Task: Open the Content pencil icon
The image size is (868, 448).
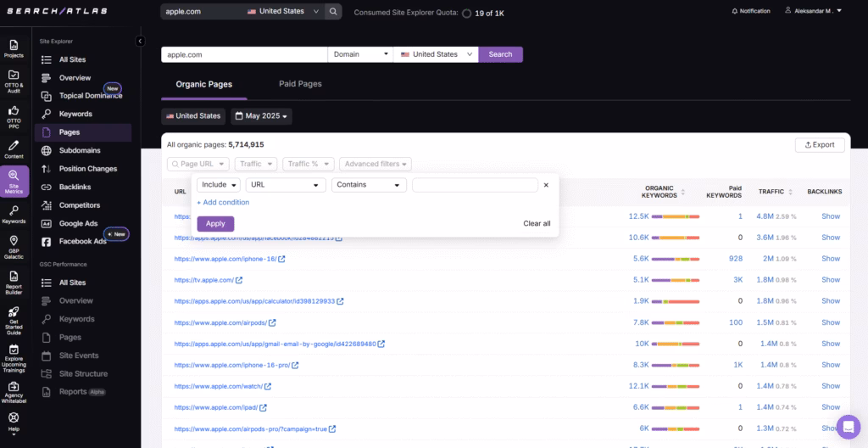Action: [14, 149]
